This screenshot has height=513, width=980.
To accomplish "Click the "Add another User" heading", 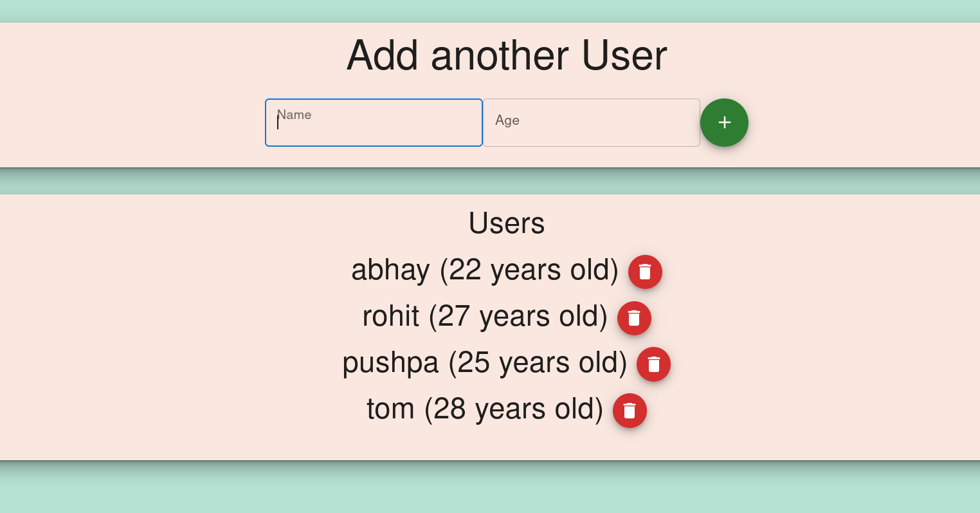I will 507,55.
